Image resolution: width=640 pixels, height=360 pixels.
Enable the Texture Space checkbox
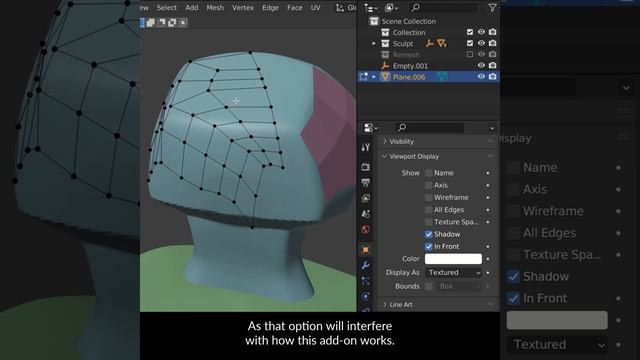pos(429,222)
